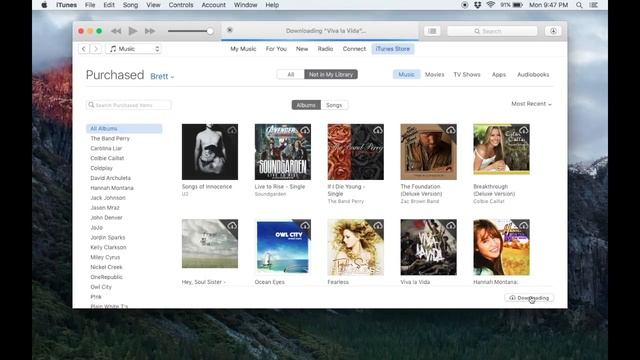640x360 pixels.
Task: Open Notification Center icon in menu bar
Action: (x=594, y=5)
